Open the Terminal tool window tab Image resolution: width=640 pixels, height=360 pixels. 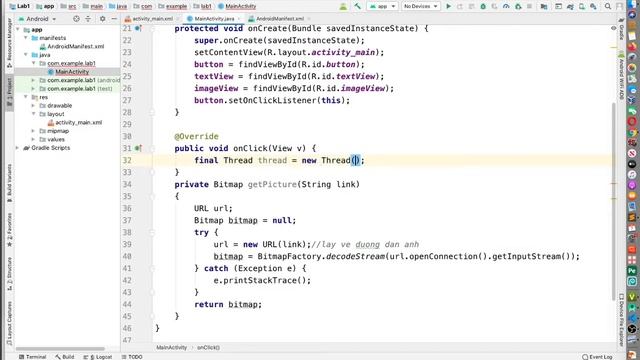coord(33,357)
